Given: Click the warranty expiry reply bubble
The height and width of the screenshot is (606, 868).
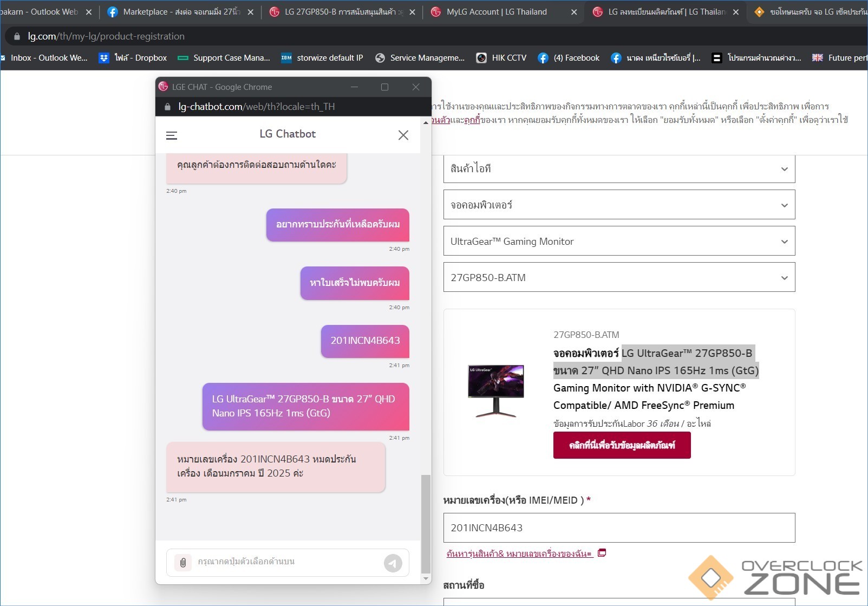Looking at the screenshot, I should (x=276, y=467).
